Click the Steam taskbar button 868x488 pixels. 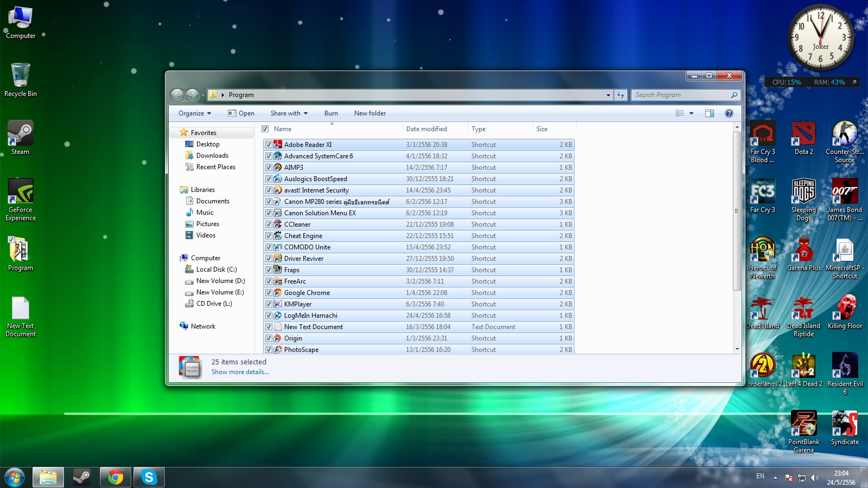[81, 477]
